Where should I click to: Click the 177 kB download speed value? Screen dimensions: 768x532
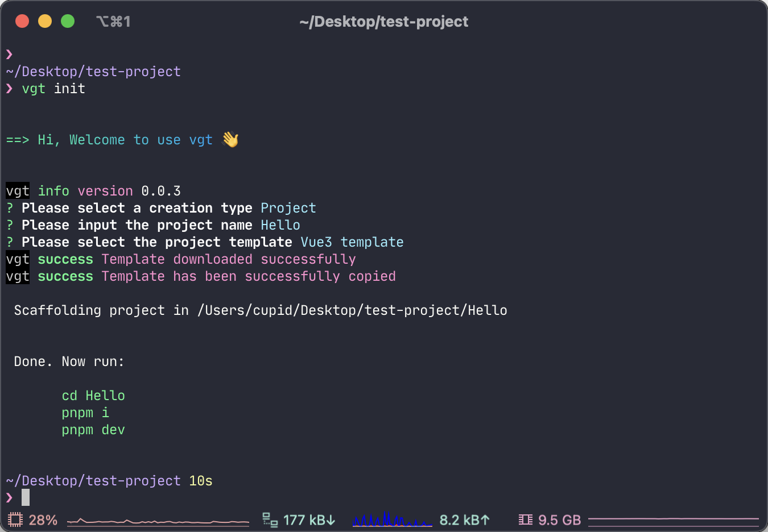point(309,520)
